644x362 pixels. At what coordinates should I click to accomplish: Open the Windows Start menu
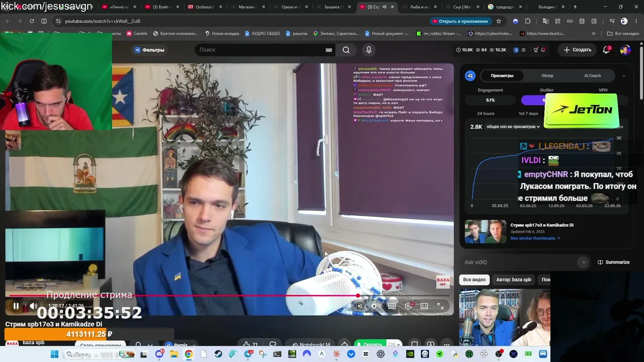coord(54,354)
